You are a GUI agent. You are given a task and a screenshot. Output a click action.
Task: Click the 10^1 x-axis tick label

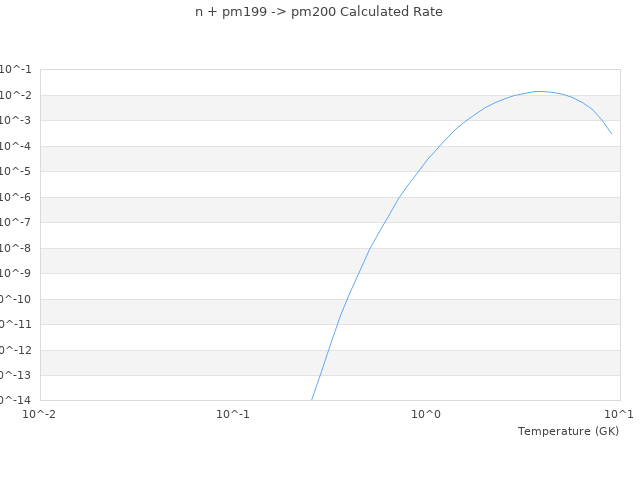pos(618,414)
